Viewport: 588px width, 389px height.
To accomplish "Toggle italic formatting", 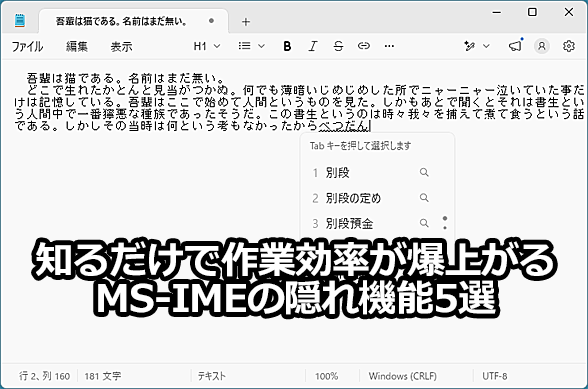I will tap(313, 46).
